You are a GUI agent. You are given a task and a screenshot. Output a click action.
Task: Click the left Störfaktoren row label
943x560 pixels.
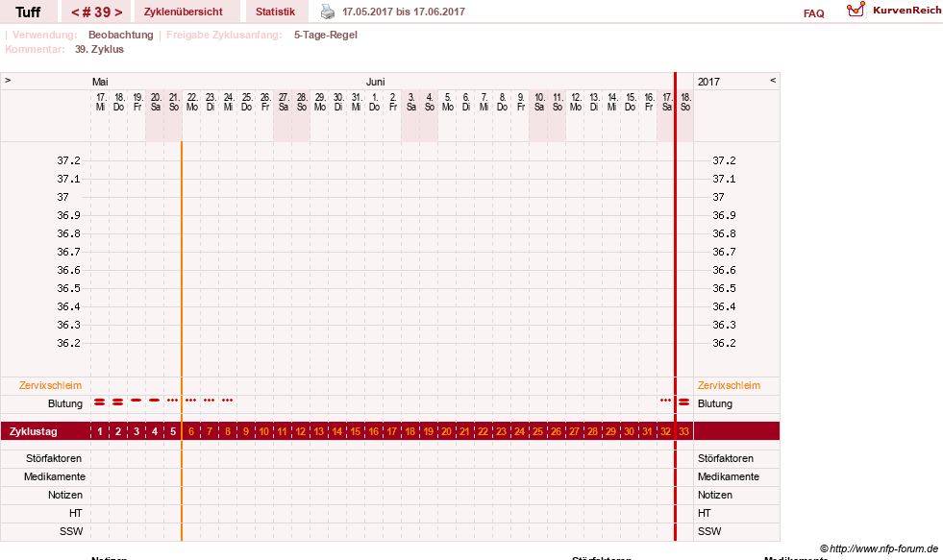(54, 458)
